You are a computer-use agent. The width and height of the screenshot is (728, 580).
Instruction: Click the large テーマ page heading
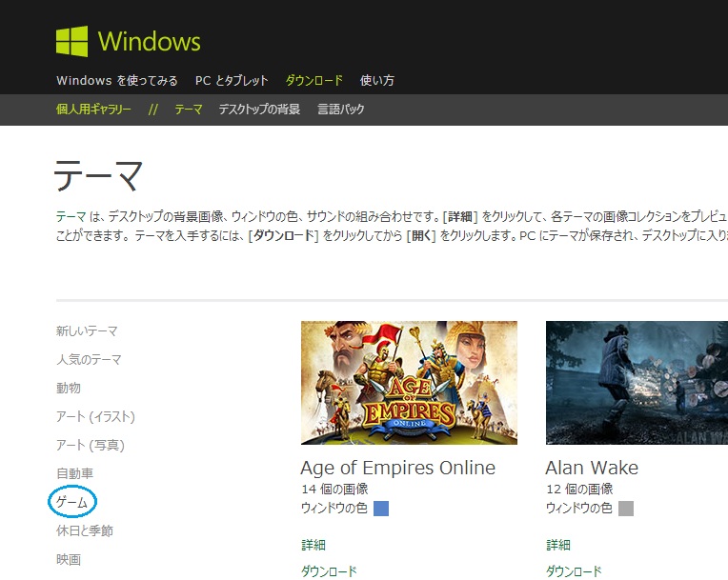(x=98, y=176)
